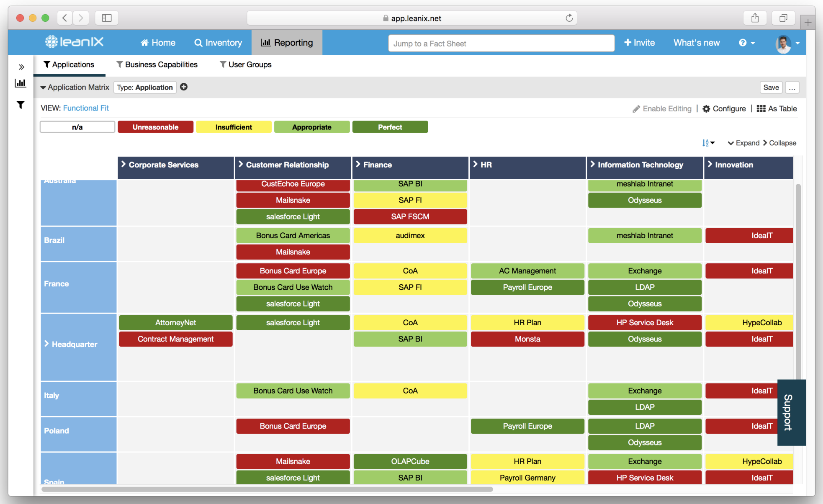Open the Inventory section
The width and height of the screenshot is (823, 504).
coord(218,42)
